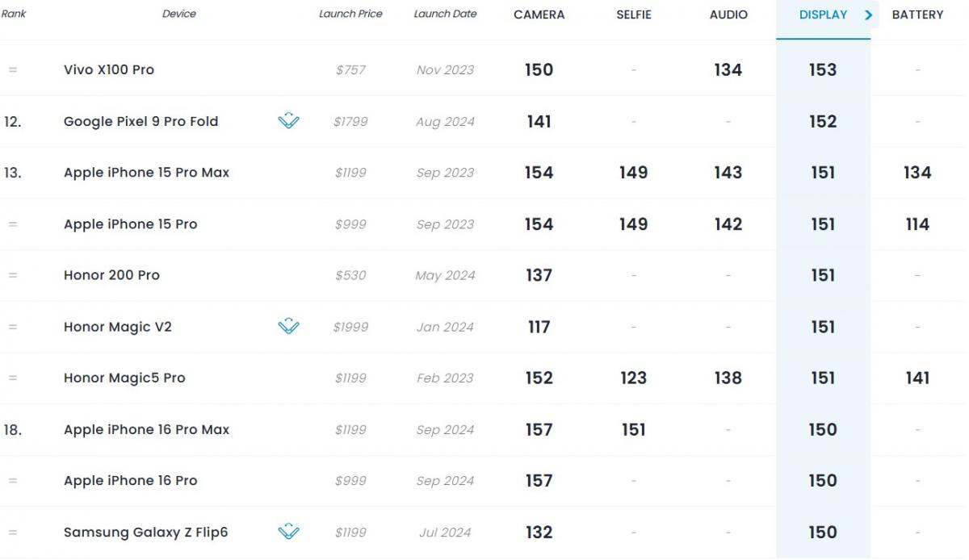
Task: Click the Rank column header
Action: pyautogui.click(x=14, y=14)
